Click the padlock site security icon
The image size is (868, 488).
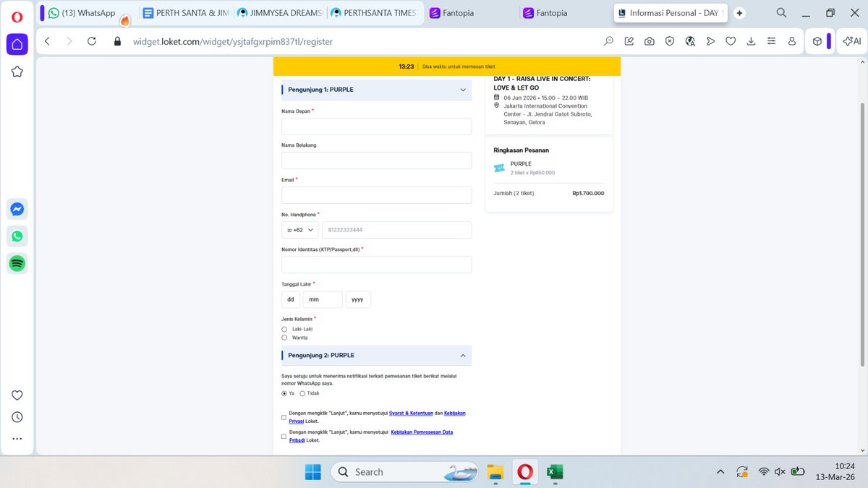[x=117, y=41]
